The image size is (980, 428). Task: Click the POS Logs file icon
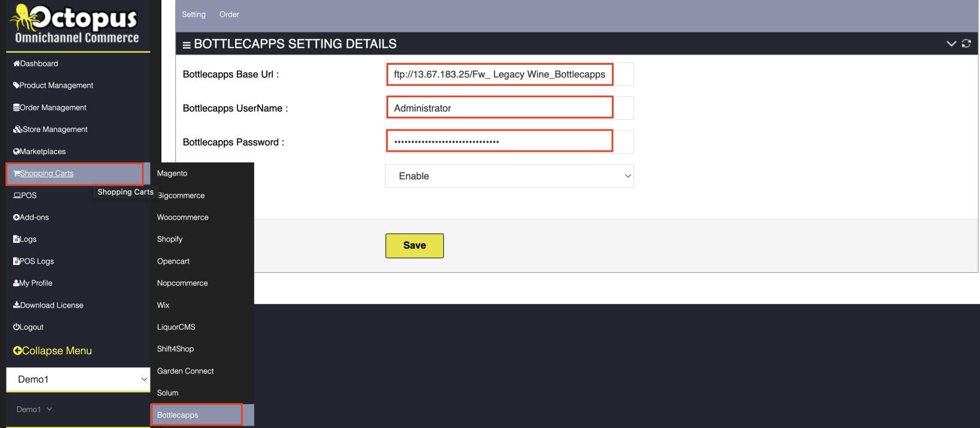pyautogui.click(x=16, y=261)
